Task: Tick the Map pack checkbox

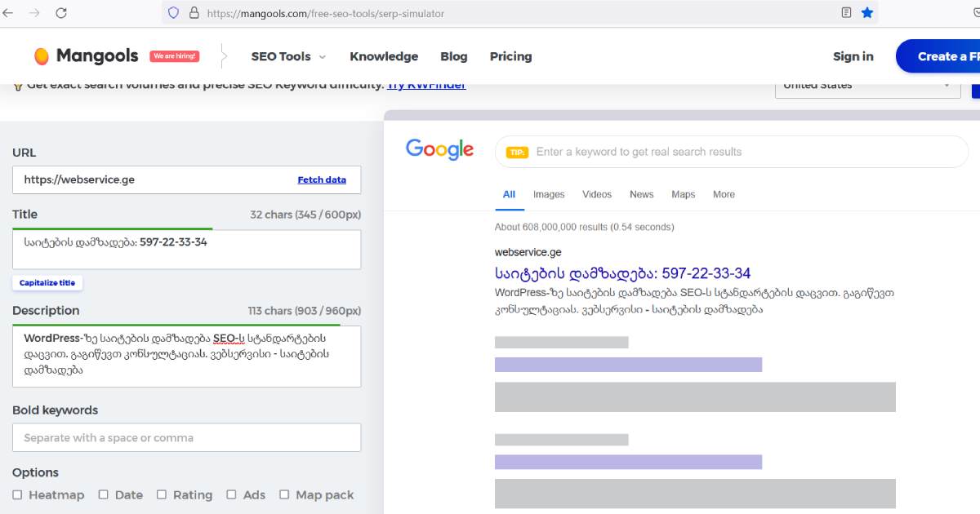Action: tap(284, 494)
